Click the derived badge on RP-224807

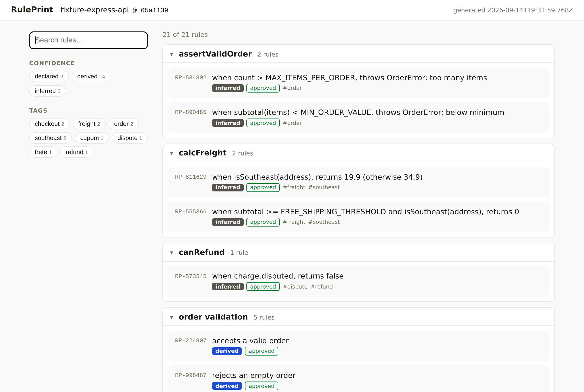click(227, 351)
